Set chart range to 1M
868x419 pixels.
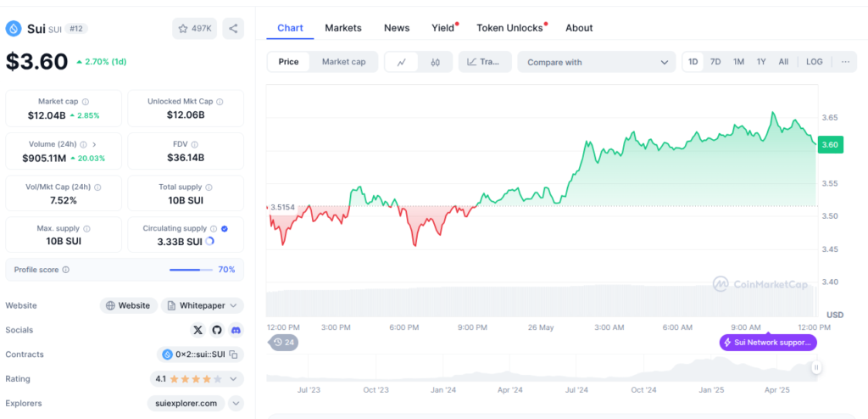(x=738, y=62)
